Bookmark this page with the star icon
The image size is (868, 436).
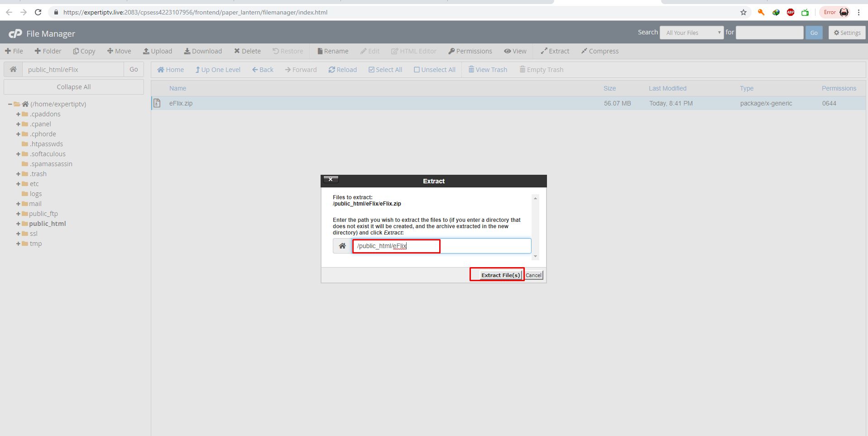click(743, 12)
